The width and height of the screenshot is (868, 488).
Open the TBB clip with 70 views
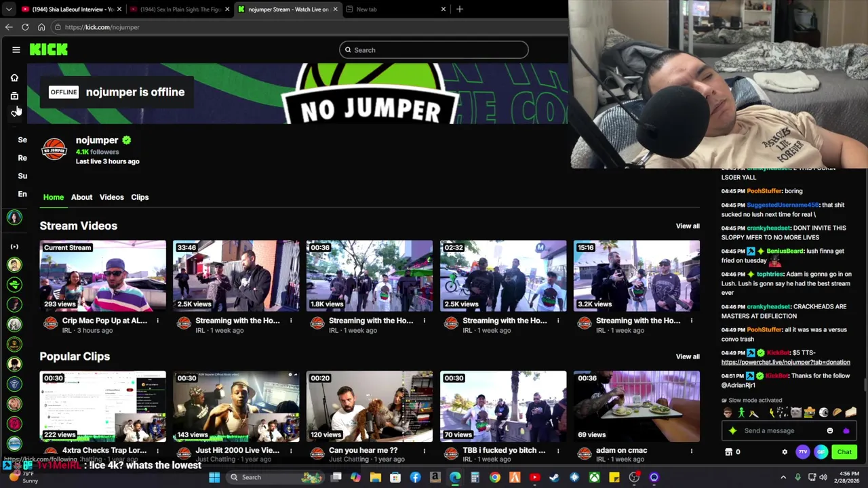click(x=503, y=407)
